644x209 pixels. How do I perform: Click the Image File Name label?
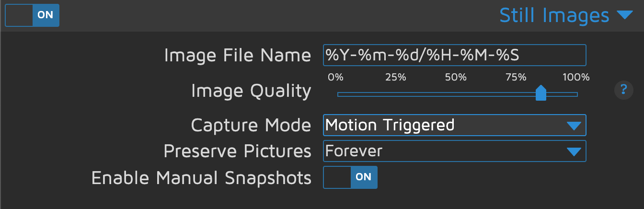pos(237,56)
